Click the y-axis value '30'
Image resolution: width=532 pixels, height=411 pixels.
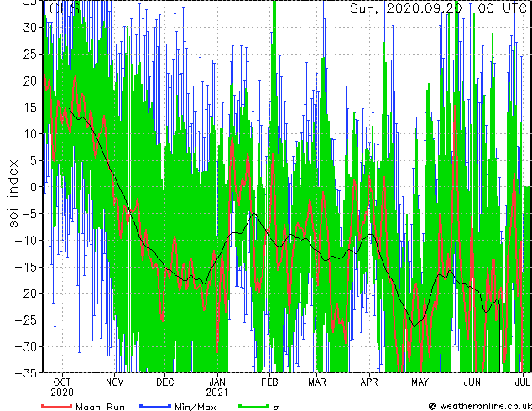pos(29,28)
